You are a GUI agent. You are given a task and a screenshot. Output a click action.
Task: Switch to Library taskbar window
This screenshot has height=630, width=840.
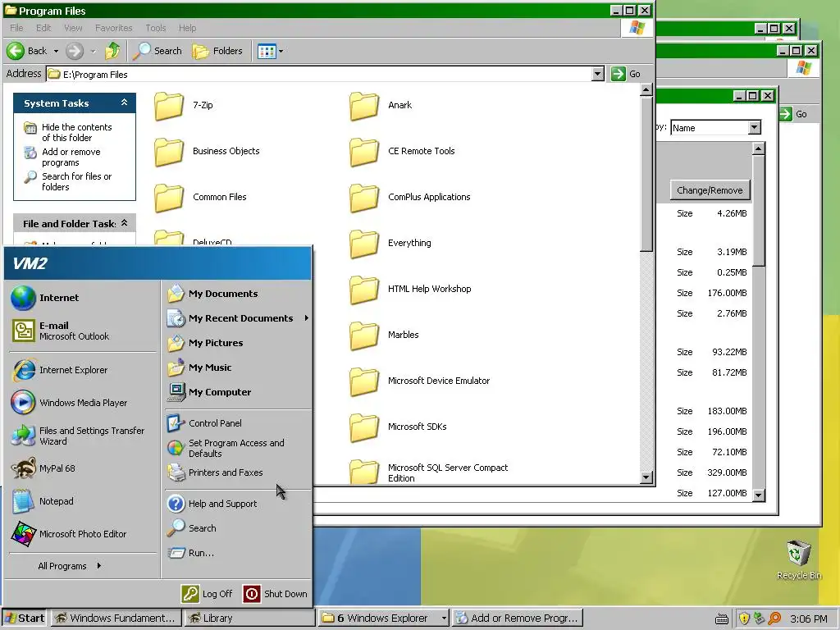(x=249, y=619)
